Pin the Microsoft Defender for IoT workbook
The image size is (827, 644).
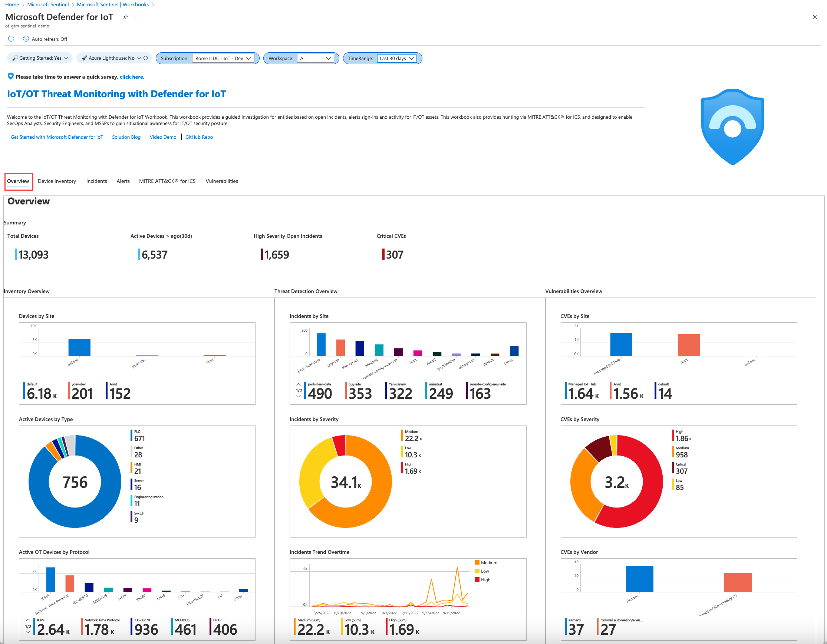tap(125, 17)
